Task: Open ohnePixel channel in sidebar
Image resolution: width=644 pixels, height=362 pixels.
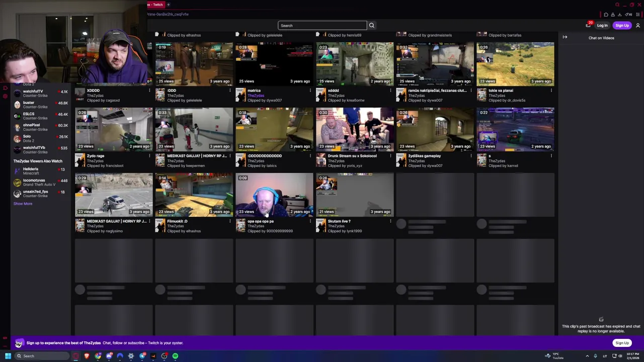Action: 40,127
